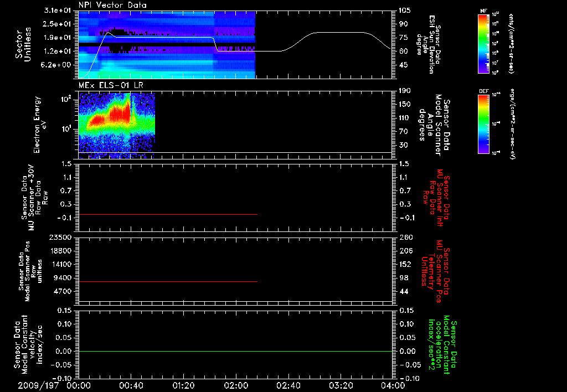Click the 1.2e+01 sector tick value

coord(57,51)
